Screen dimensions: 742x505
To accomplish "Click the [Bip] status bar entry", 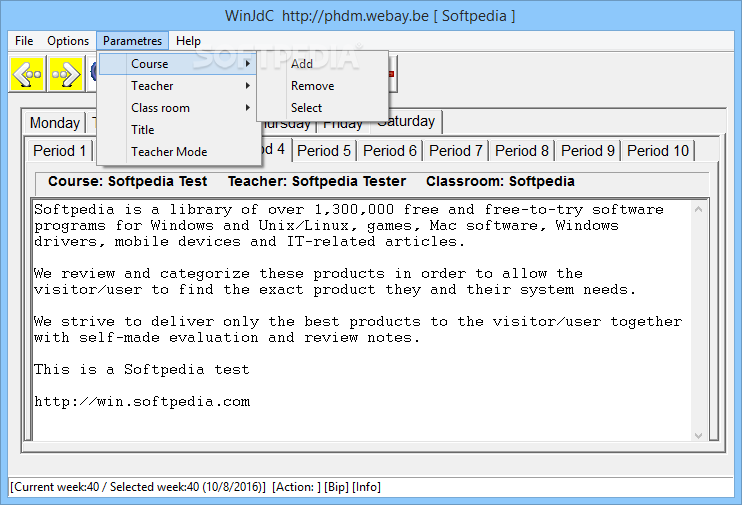I will (x=336, y=487).
